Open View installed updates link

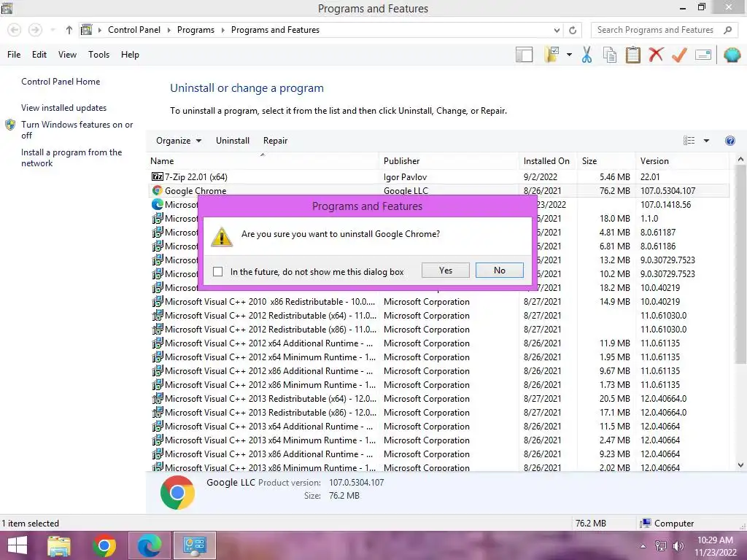tap(64, 108)
